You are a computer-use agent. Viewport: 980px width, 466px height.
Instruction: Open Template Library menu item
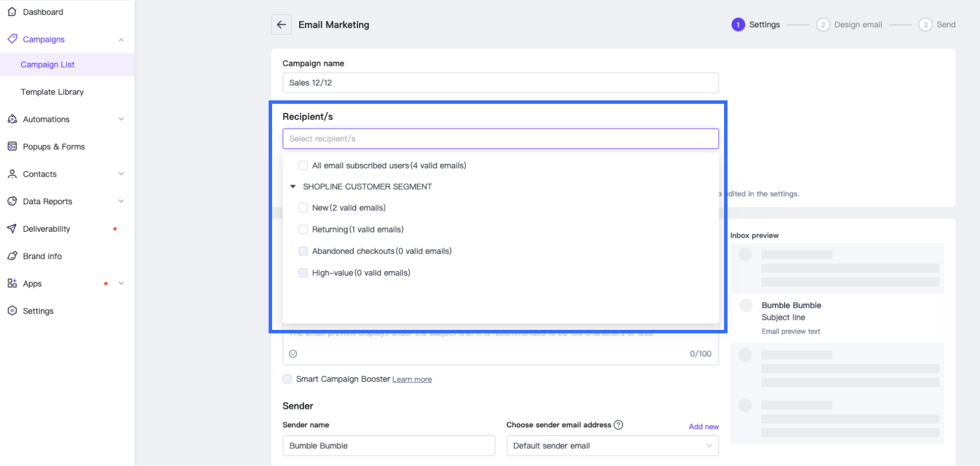[x=52, y=92]
